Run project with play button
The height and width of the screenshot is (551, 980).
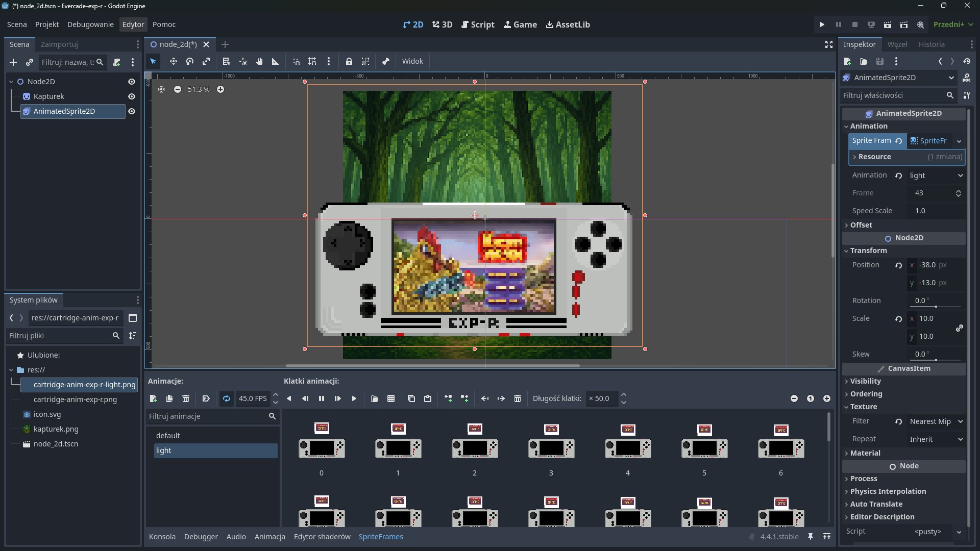(822, 24)
